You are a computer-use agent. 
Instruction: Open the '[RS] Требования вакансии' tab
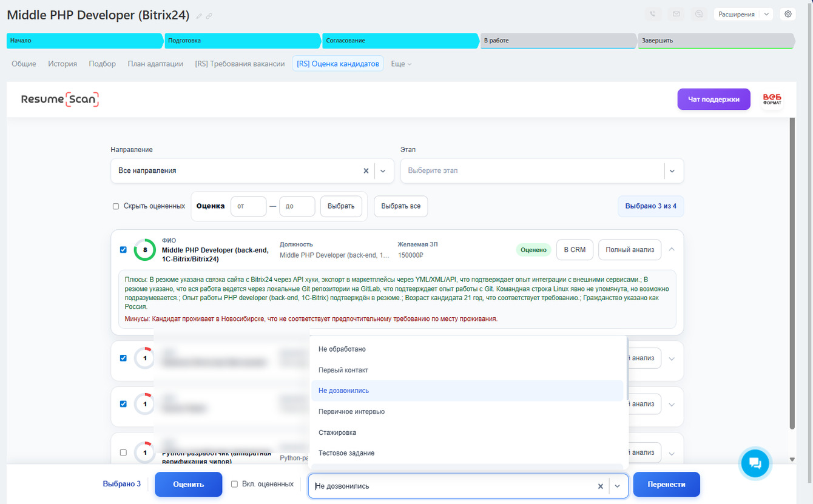(x=240, y=64)
